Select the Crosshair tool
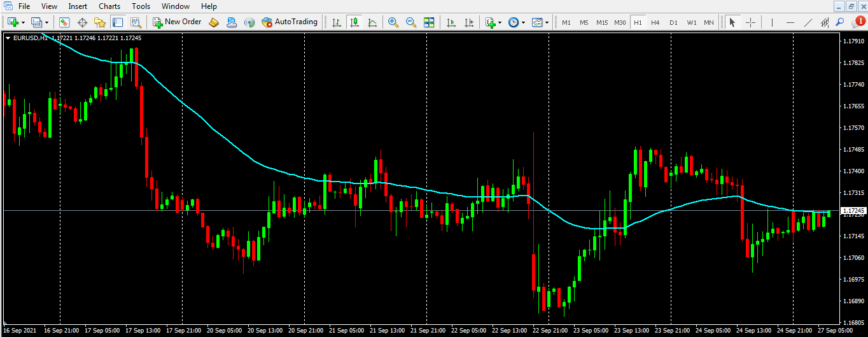 (x=751, y=22)
